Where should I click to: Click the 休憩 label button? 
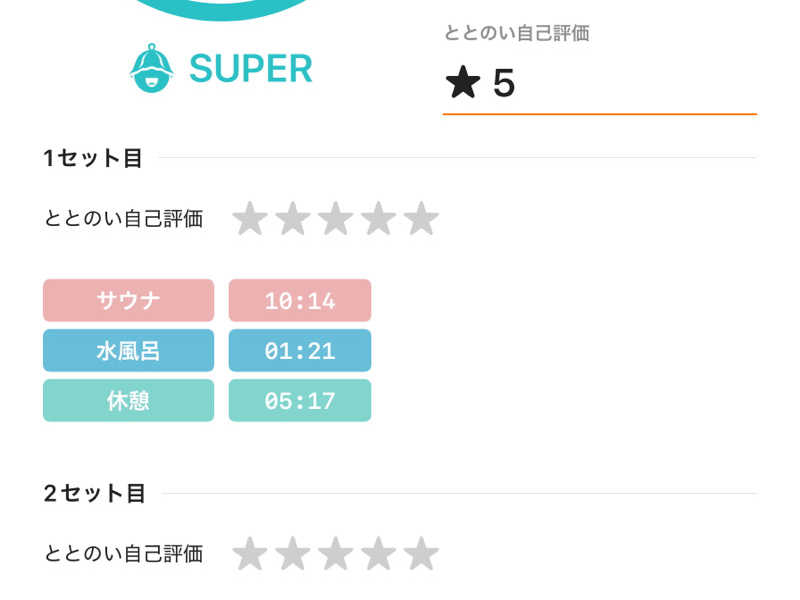pos(128,400)
